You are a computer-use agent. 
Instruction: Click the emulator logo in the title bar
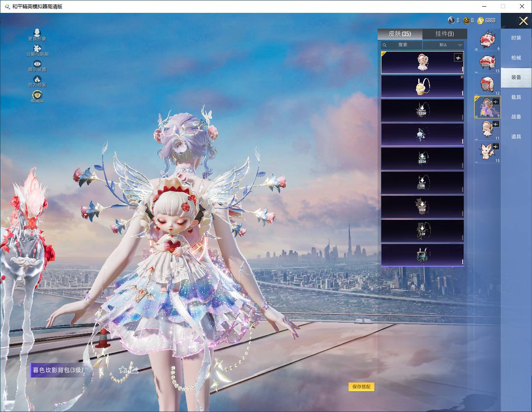pos(7,6)
